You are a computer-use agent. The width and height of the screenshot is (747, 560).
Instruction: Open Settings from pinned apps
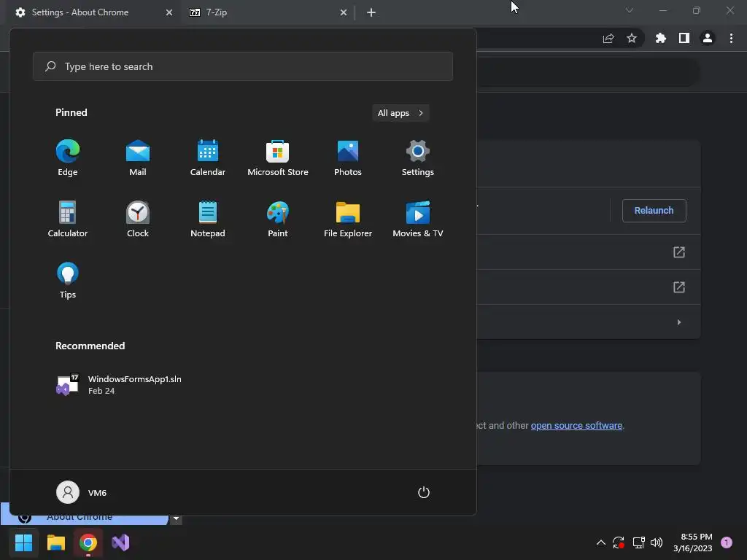tap(418, 158)
